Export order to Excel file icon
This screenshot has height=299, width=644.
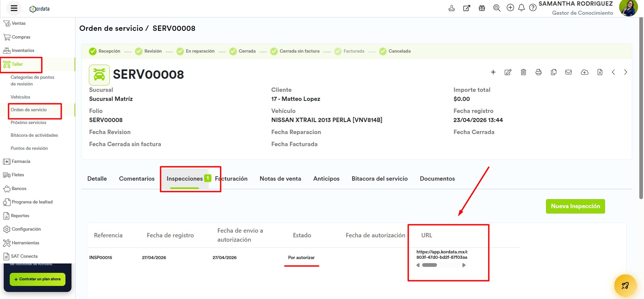pos(600,72)
